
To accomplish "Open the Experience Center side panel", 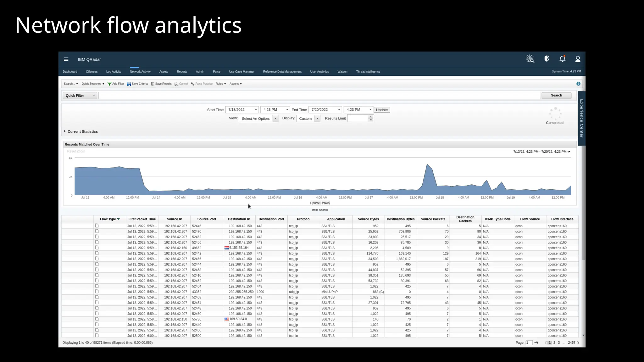I will [x=581, y=118].
